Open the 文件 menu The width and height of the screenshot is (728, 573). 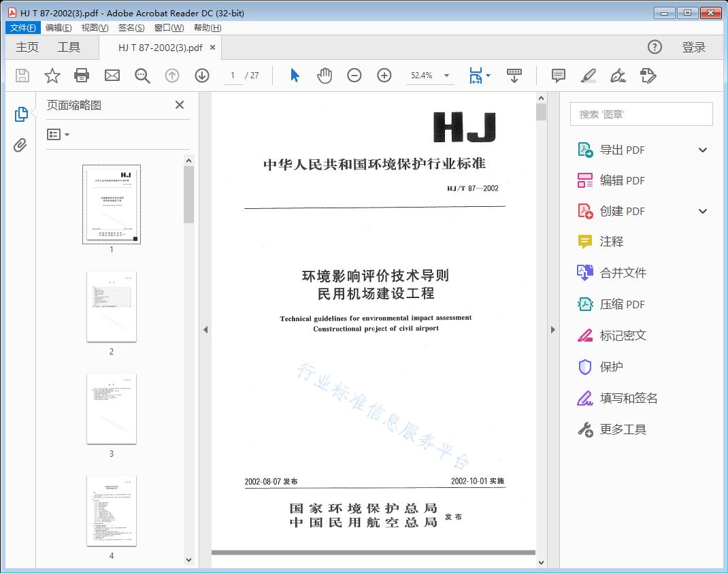click(22, 27)
